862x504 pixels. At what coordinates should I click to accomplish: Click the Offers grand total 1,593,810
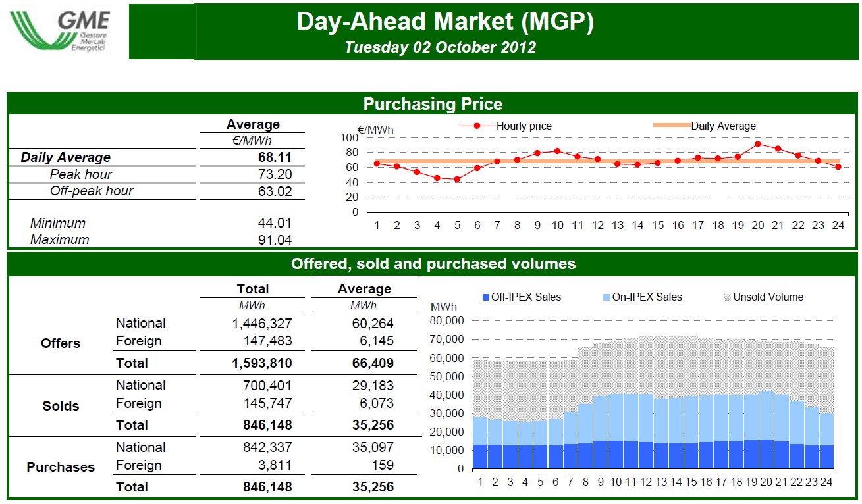261,363
